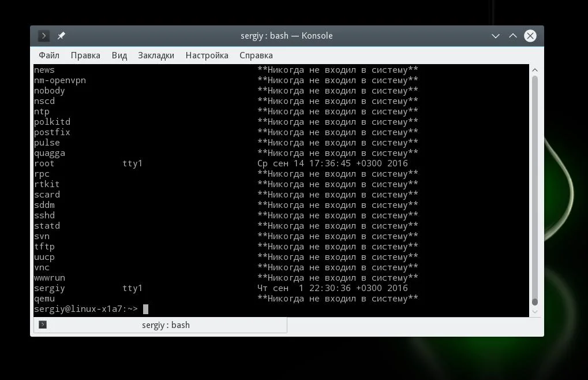Click the scrollbar down arrow
Image resolution: width=588 pixels, height=380 pixels.
coord(535,312)
